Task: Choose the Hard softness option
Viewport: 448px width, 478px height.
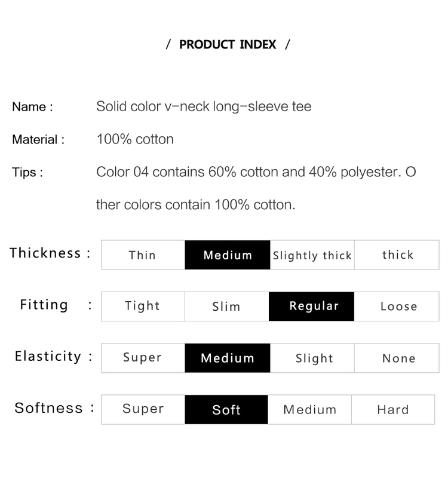Action: (x=393, y=409)
